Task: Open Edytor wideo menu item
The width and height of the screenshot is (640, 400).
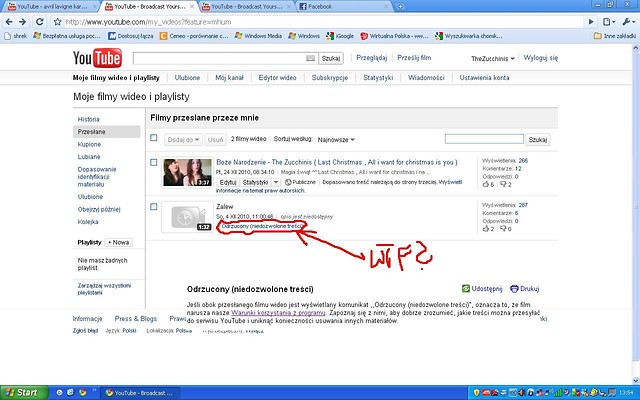Action: (278, 78)
